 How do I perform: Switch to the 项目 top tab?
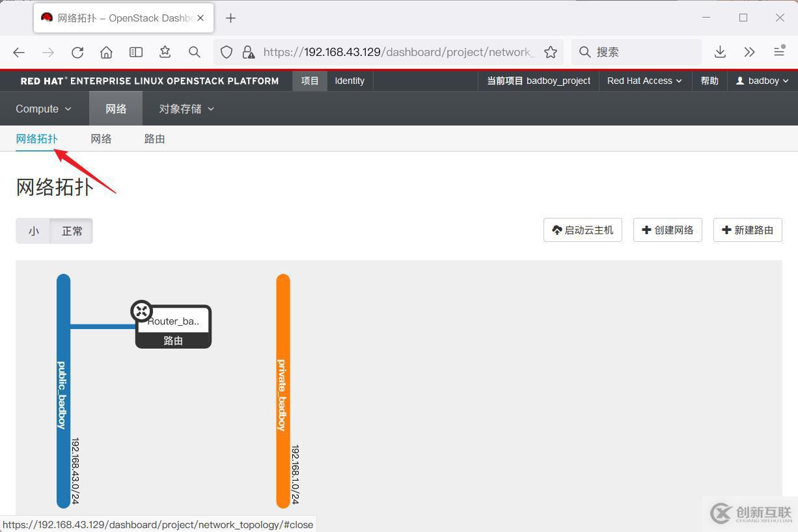click(x=310, y=81)
